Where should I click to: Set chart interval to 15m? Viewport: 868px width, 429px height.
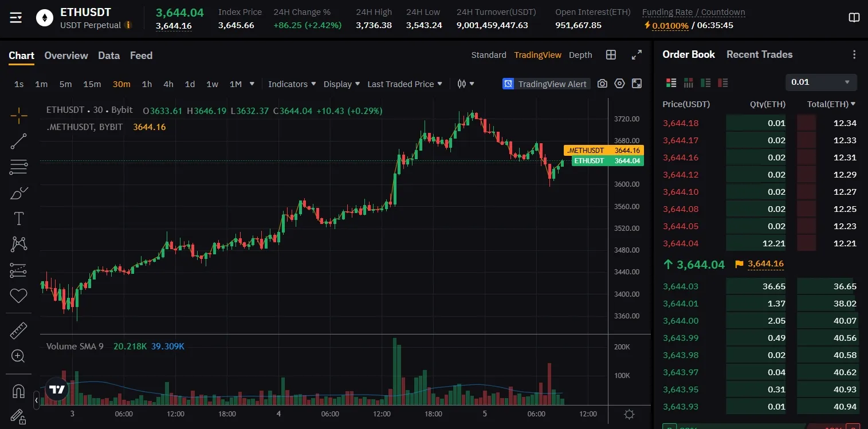tap(92, 84)
